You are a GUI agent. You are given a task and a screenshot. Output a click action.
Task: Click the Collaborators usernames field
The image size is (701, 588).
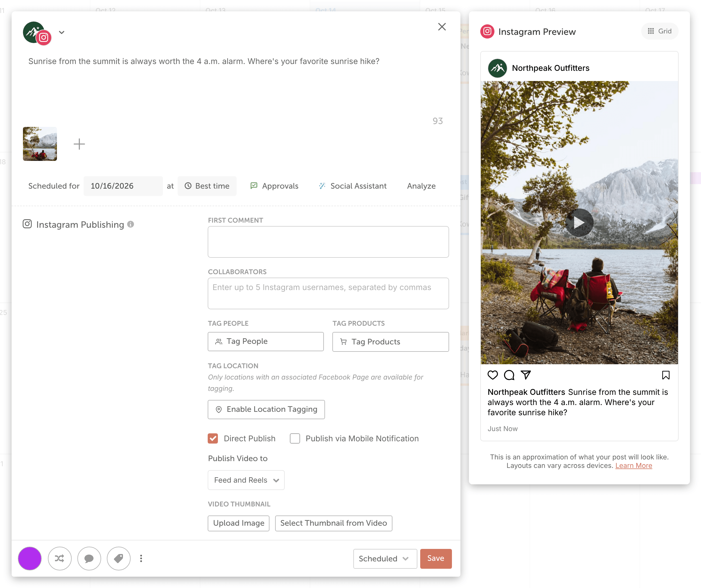tap(328, 293)
